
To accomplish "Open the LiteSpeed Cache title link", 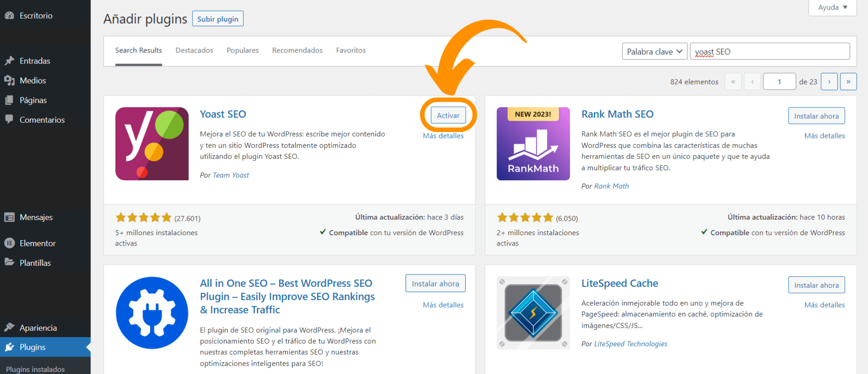I will coord(620,283).
